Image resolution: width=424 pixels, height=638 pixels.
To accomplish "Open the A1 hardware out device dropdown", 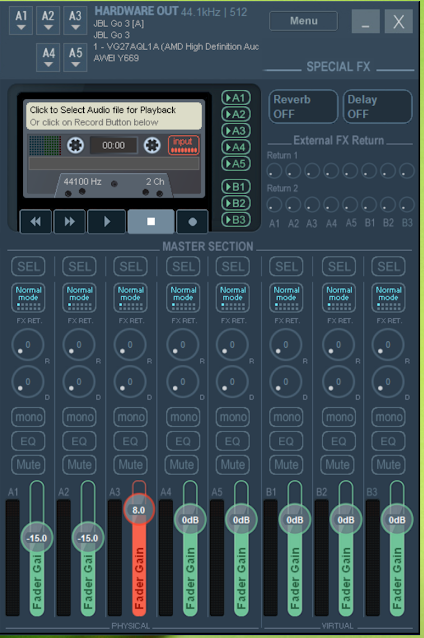I will click(21, 20).
